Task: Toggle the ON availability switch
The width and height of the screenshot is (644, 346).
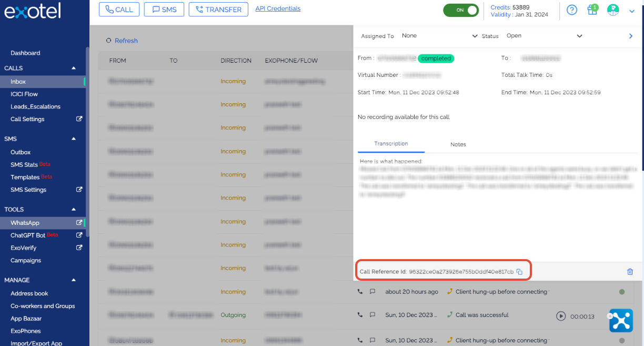Action: (x=461, y=10)
